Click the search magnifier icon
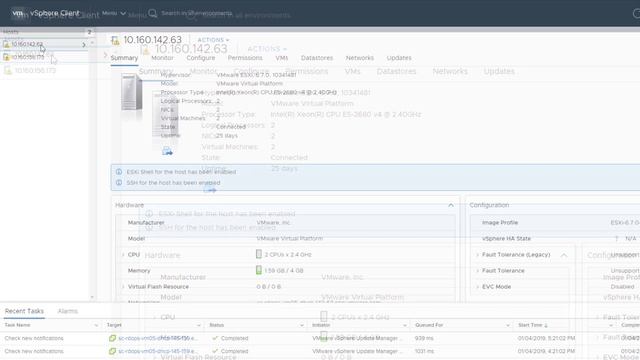 coord(153,13)
